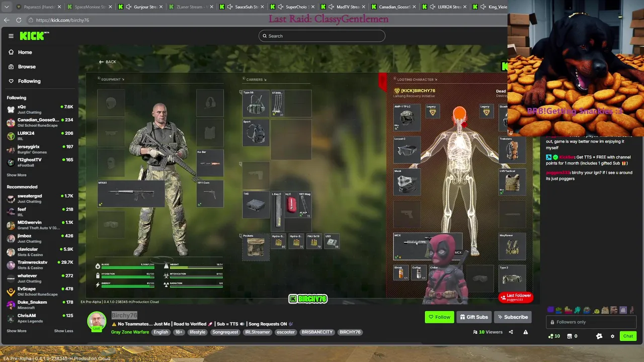
Task: Select the Locust C goggles
Action: point(407,150)
